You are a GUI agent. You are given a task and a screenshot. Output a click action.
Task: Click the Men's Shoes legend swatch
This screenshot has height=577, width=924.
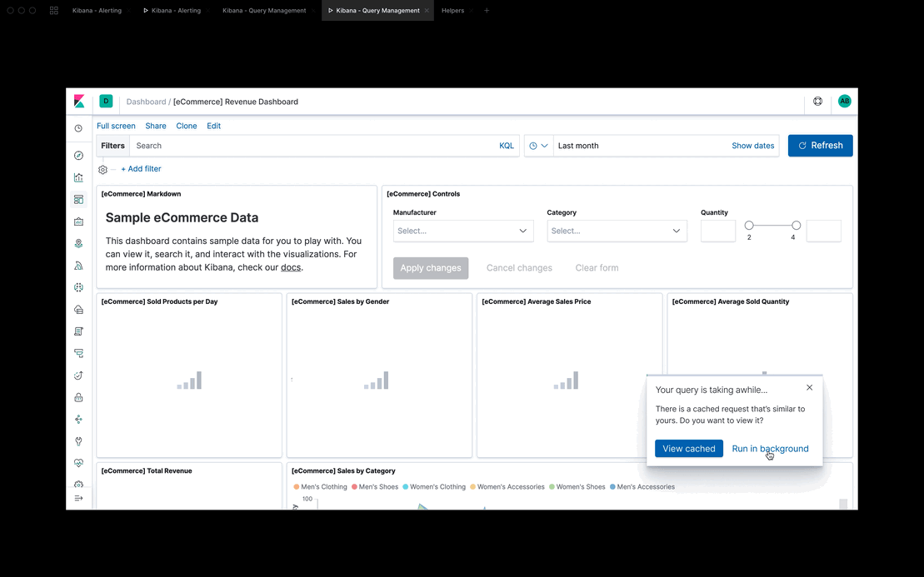[x=355, y=487]
